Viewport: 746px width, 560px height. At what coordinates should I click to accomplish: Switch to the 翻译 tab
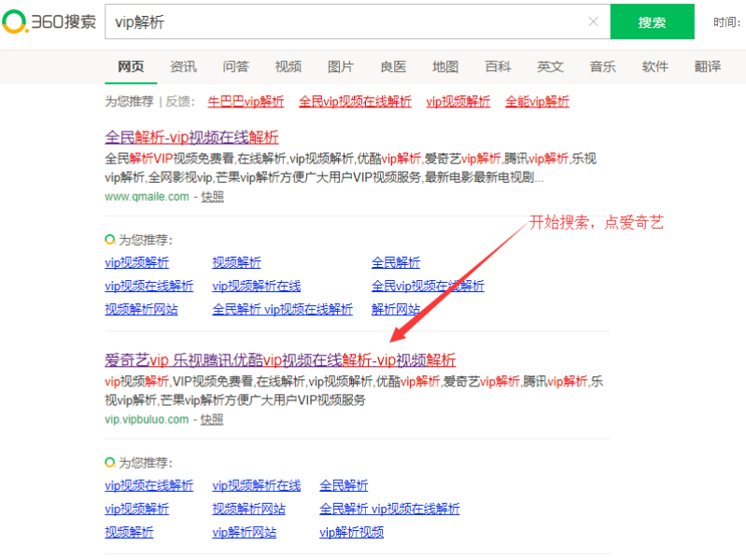[708, 66]
